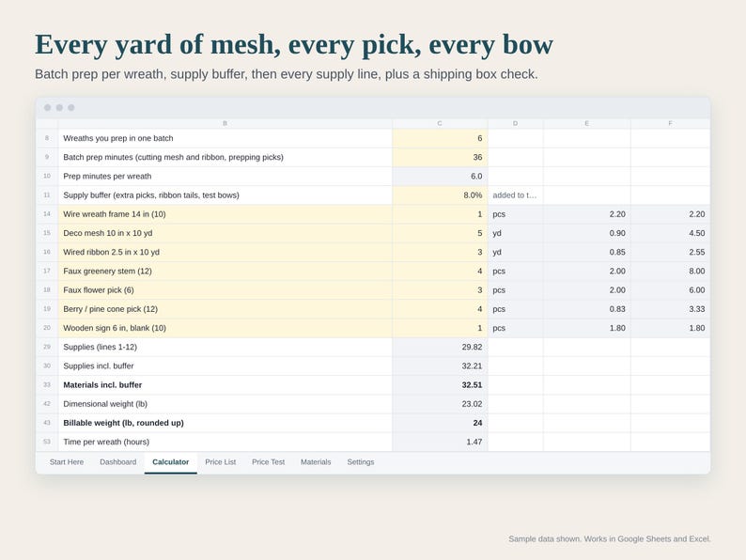Select column F header
The image size is (746, 560).
click(x=670, y=123)
